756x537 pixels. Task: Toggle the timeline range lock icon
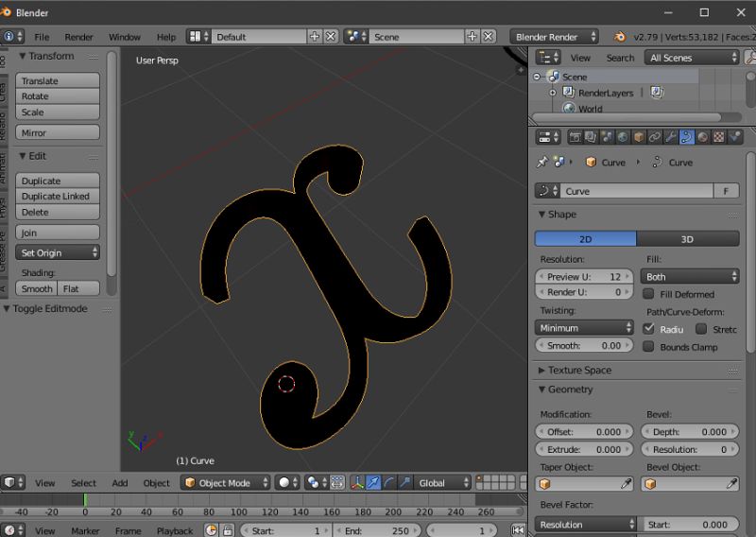[x=228, y=530]
